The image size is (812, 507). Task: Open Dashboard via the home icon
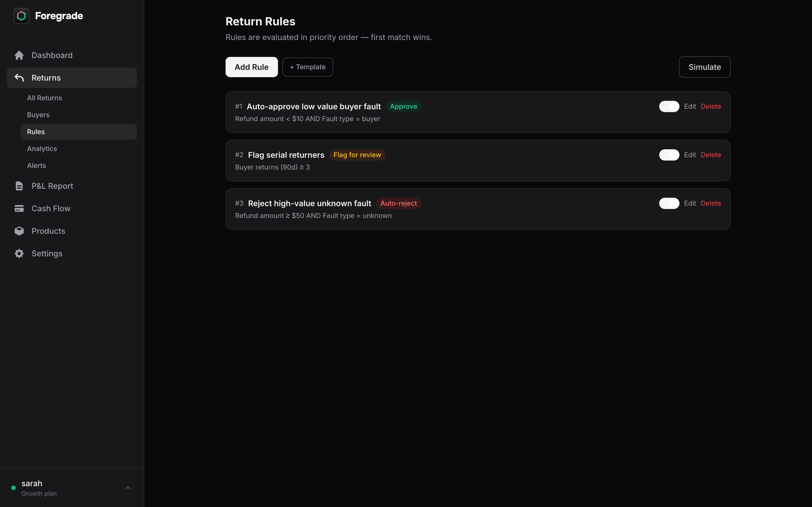19,55
